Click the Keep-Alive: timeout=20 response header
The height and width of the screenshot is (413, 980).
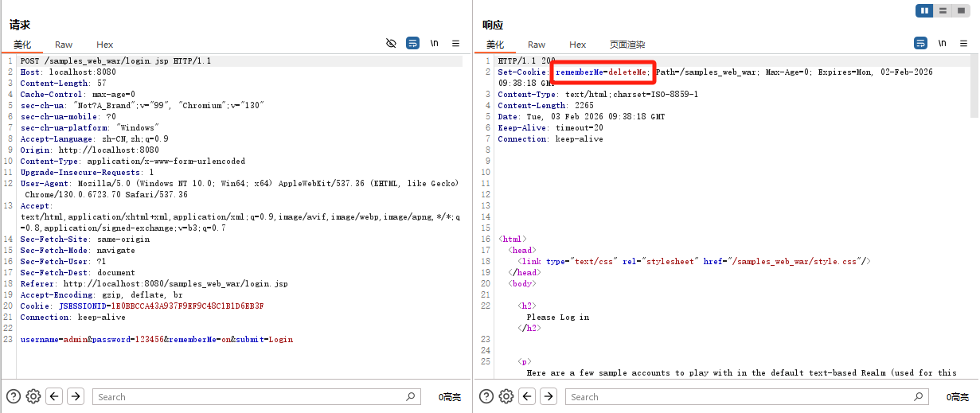[550, 127]
